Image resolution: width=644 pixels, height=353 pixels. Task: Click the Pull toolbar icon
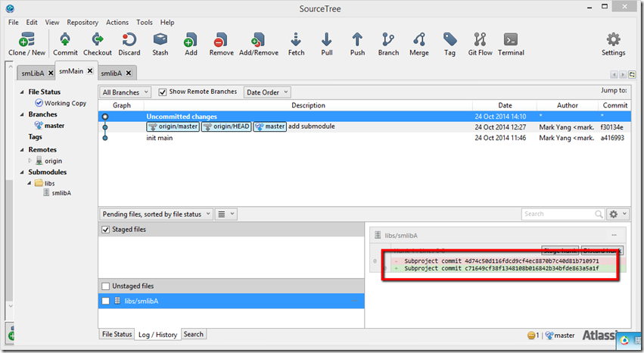(327, 44)
